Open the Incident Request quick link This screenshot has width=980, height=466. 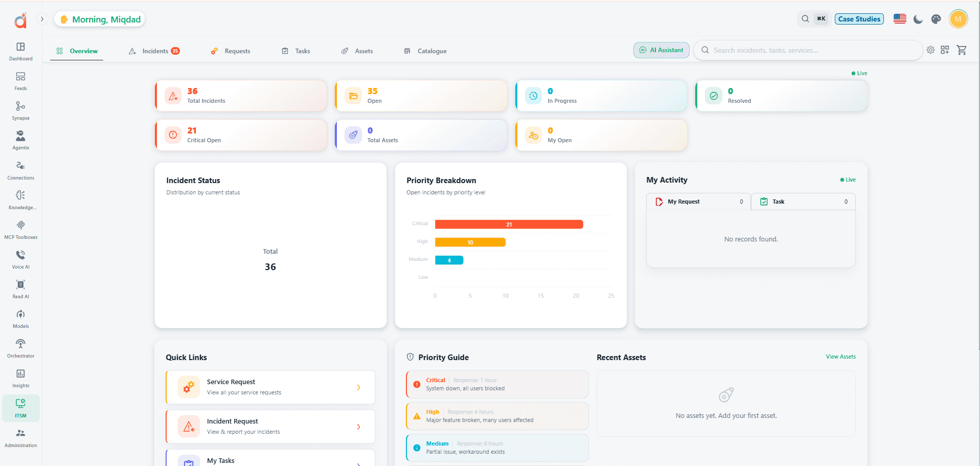[270, 427]
